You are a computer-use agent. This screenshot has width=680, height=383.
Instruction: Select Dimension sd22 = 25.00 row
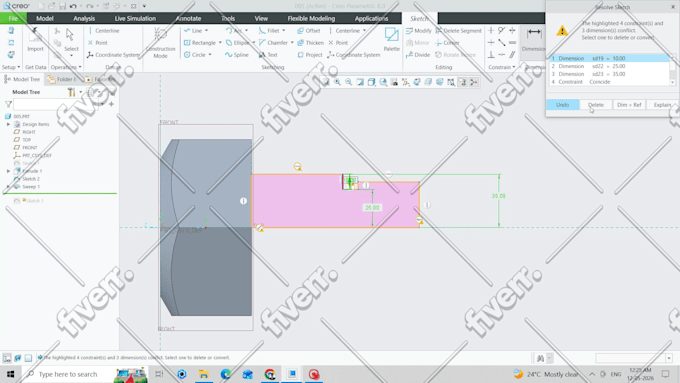click(609, 66)
